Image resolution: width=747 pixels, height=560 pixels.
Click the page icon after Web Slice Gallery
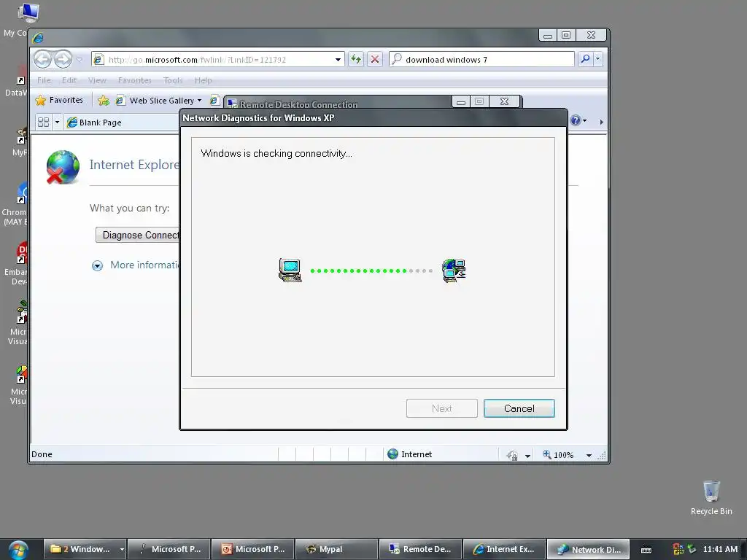click(x=214, y=100)
